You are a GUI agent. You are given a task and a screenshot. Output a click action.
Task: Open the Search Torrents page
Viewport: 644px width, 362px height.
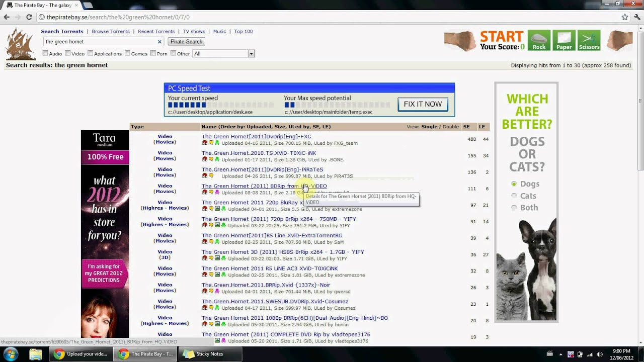(x=62, y=31)
